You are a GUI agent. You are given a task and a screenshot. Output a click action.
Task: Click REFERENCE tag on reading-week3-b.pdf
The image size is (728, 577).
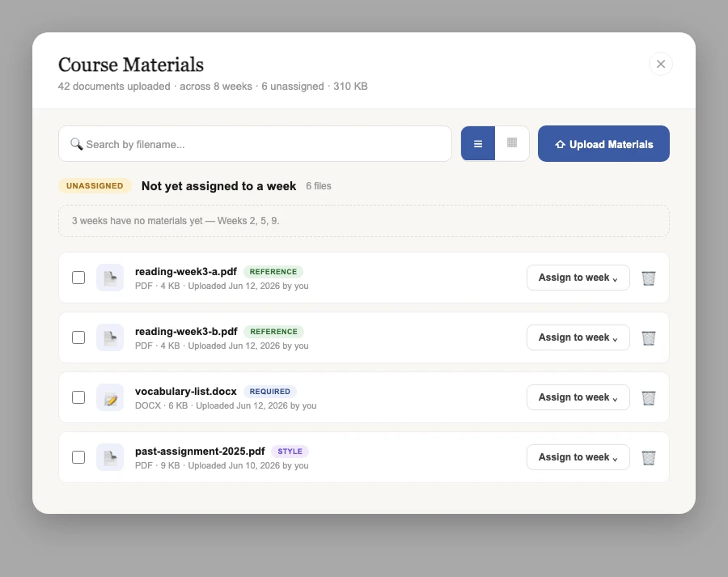pos(273,332)
